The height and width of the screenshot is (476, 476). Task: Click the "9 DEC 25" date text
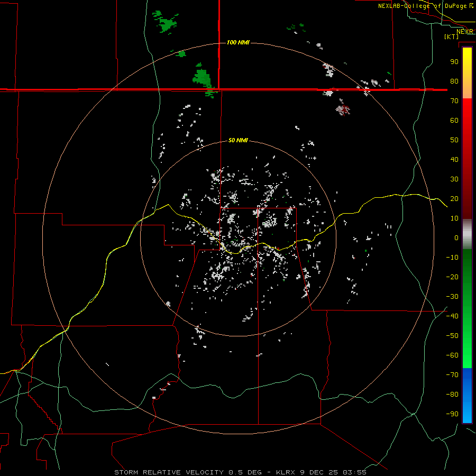click(x=319, y=472)
